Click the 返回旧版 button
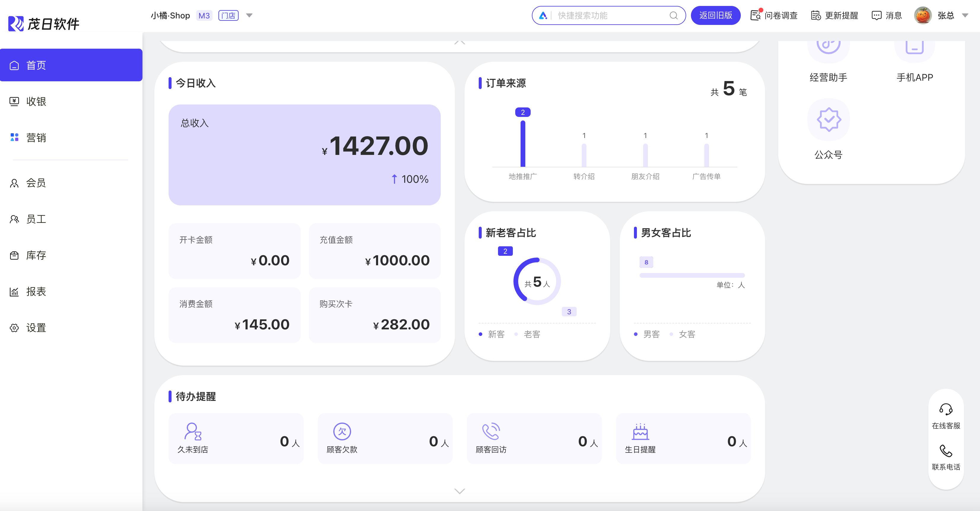This screenshot has width=980, height=511. 715,16
